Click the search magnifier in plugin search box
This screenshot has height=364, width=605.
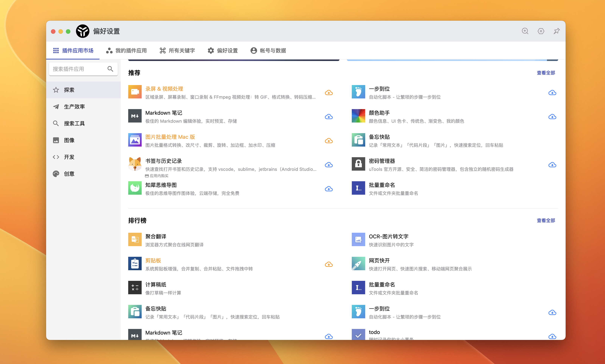[110, 69]
